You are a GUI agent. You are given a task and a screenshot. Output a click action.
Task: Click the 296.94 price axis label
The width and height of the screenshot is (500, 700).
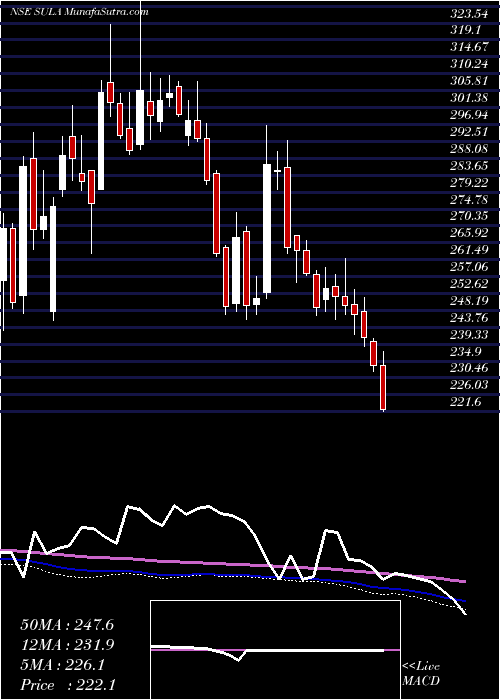coord(468,115)
